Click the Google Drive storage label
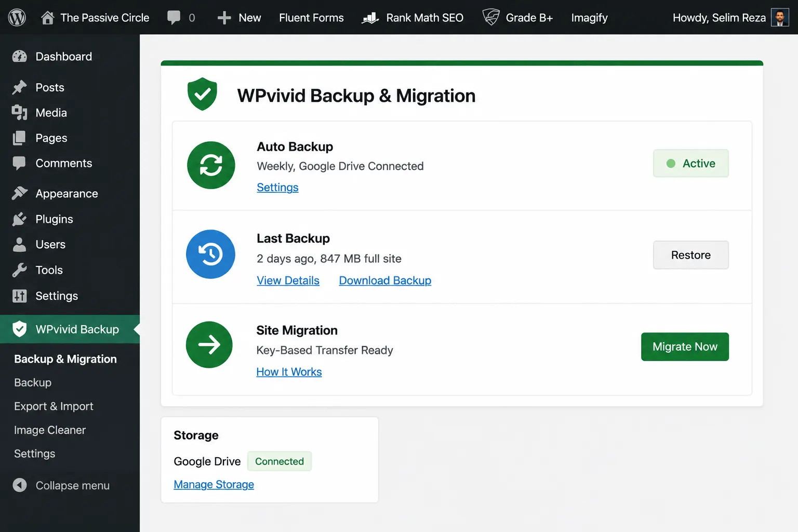The image size is (798, 532). pyautogui.click(x=207, y=461)
